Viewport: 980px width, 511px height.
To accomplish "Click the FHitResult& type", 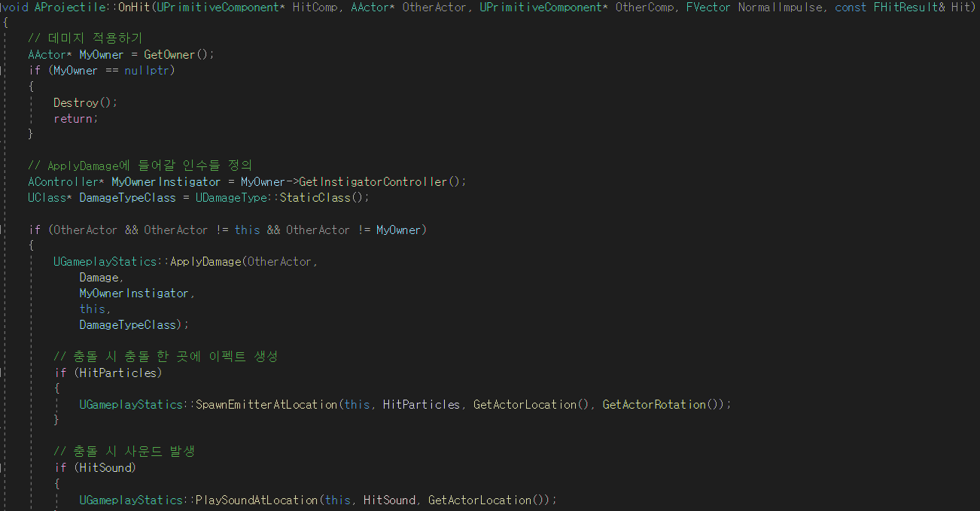I will coord(909,8).
